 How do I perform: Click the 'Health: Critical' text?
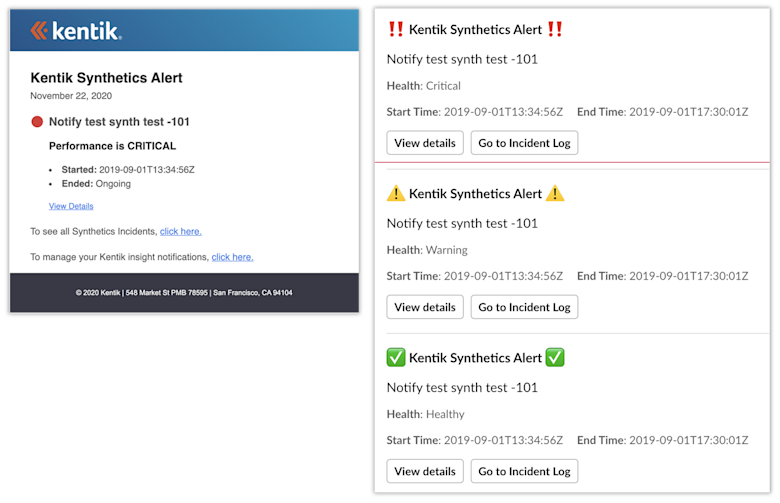tap(424, 86)
